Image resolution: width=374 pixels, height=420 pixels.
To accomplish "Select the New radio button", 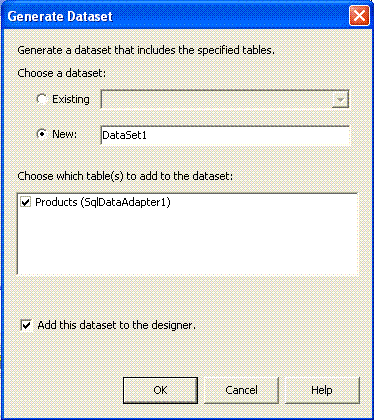I will coord(42,134).
